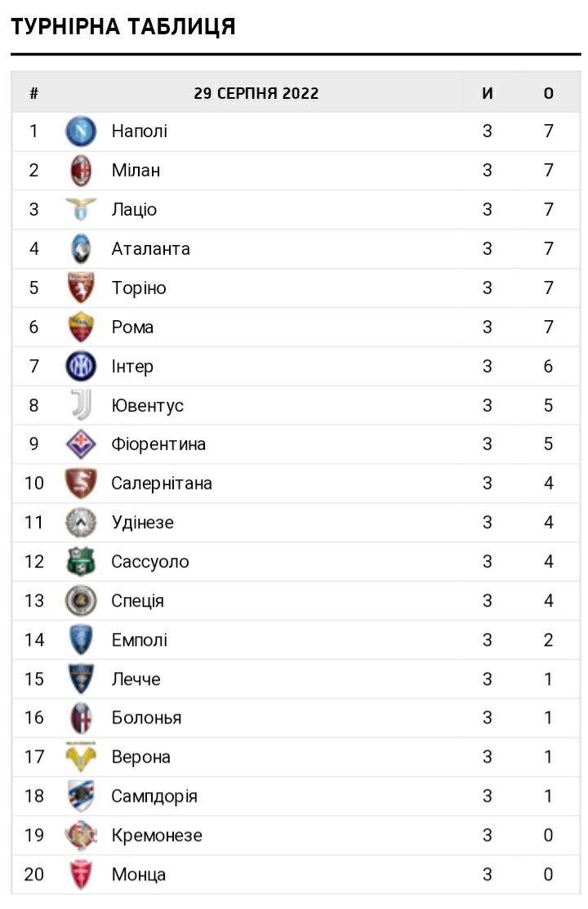Open the Удінезе team link
Screen dimensions: 588x909
[x=142, y=523]
